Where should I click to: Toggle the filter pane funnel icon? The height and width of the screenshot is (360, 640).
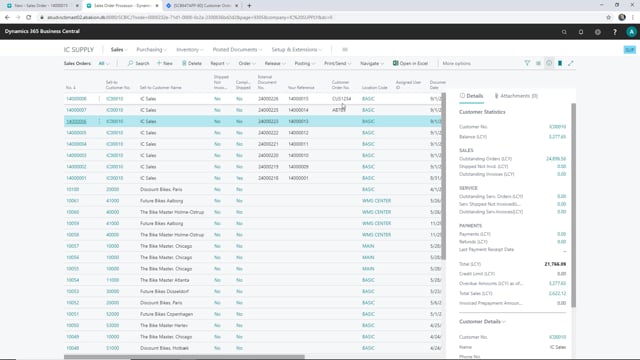pos(527,63)
